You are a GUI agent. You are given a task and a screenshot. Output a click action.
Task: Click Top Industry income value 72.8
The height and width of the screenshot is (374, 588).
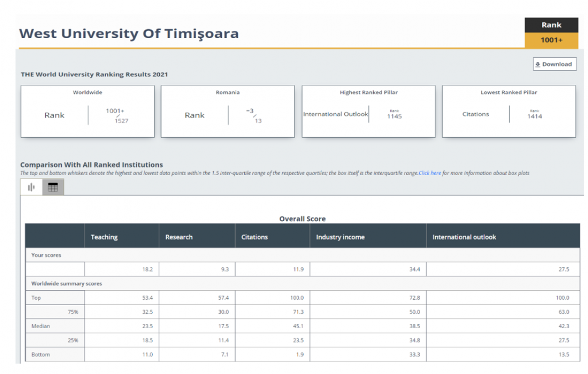coord(414,298)
